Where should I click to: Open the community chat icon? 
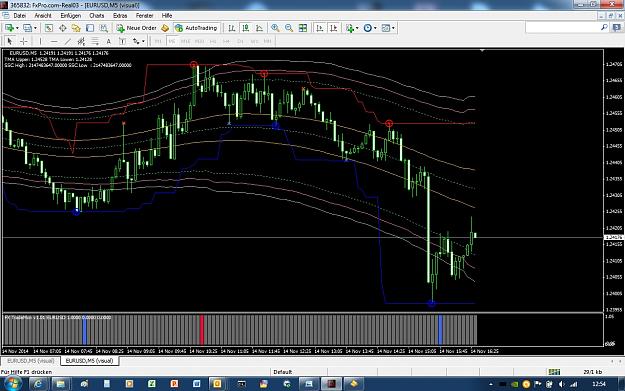(617, 27)
